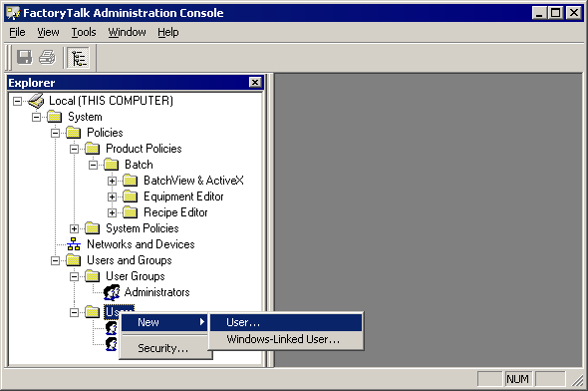This screenshot has width=588, height=391.
Task: Select the System tree label
Action: coord(85,117)
